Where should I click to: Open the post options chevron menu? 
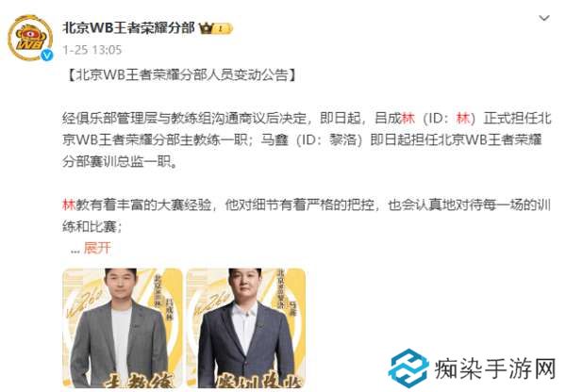pos(544,18)
